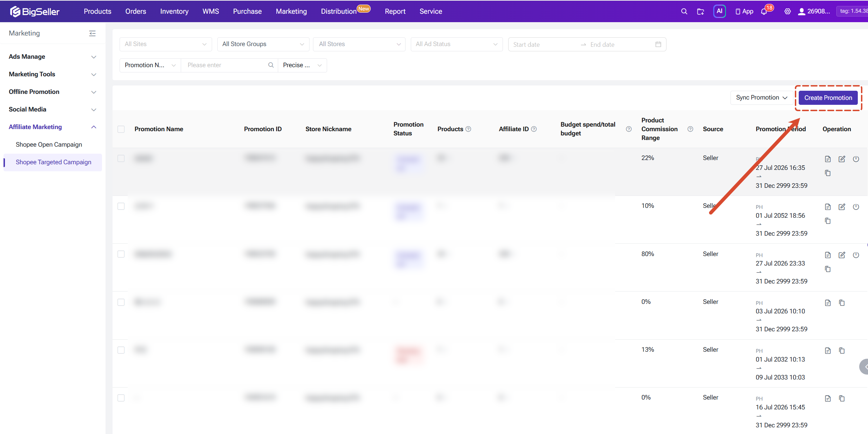Click help icon next to Budget spend column
The height and width of the screenshot is (434, 868).
click(x=628, y=129)
